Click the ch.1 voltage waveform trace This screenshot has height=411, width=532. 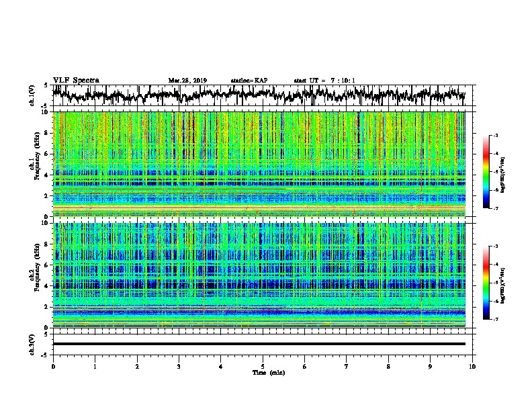pos(259,95)
